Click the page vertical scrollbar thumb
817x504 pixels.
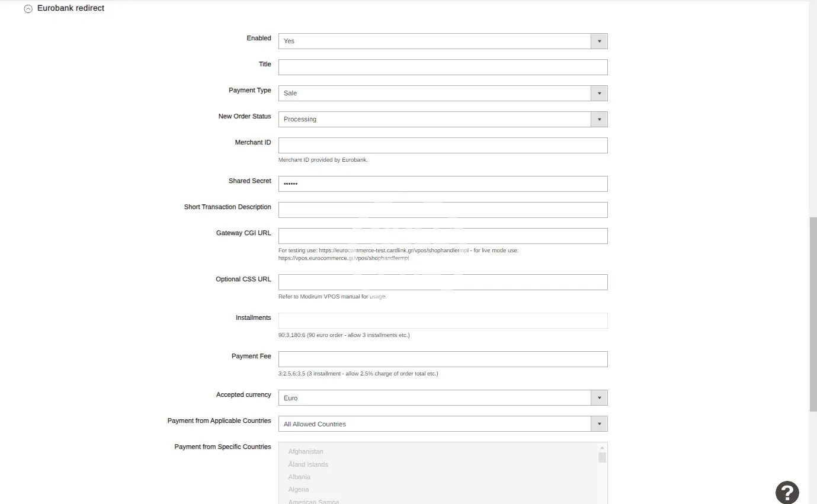(813, 314)
